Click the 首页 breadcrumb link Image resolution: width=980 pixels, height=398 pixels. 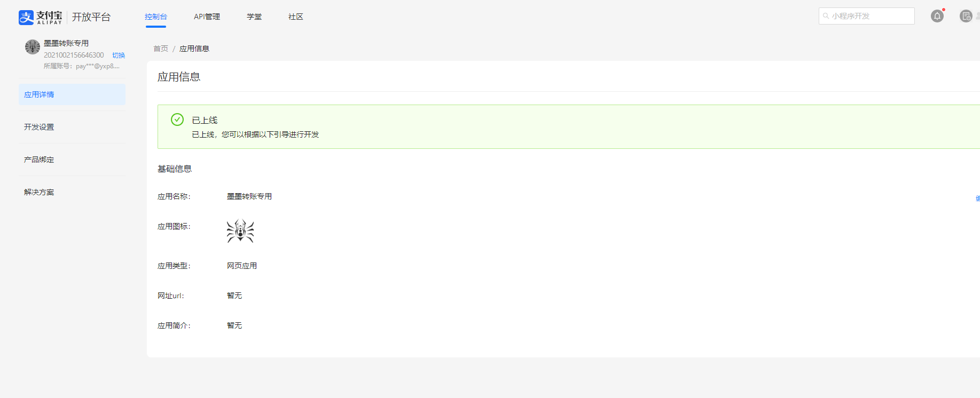coord(161,49)
